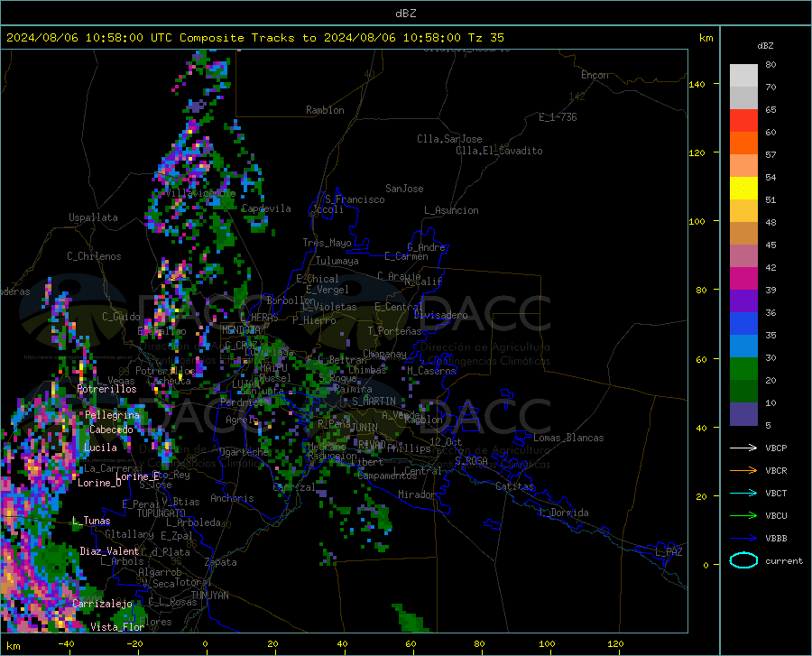
Task: Click the 100 km vertical axis tick
Action: click(697, 221)
